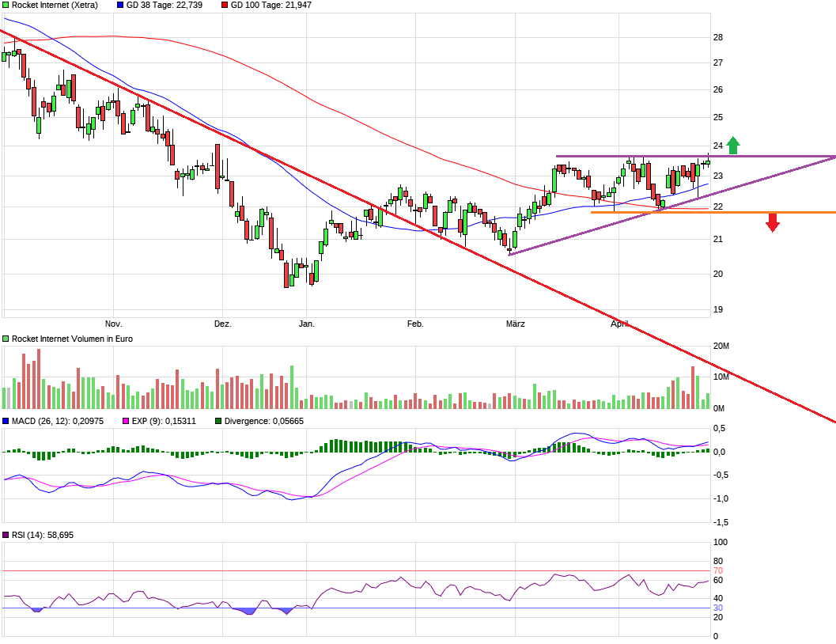
Task: Toggle the GD 38 Tage moving average visibility
Action: [120, 6]
